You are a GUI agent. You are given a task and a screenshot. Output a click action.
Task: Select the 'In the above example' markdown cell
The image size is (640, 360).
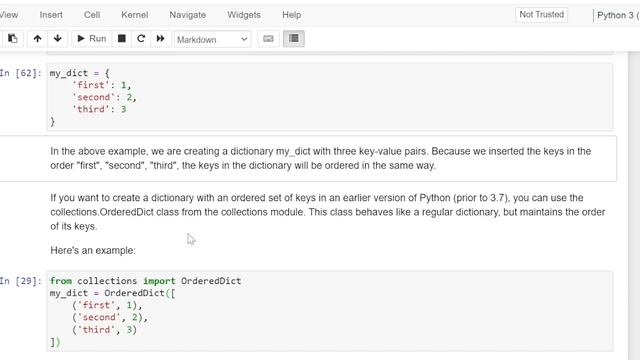point(308,158)
